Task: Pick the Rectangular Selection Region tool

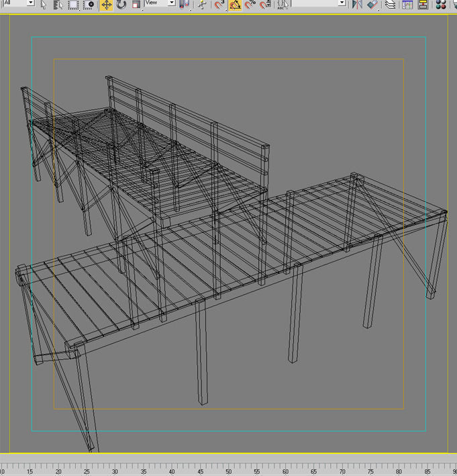Action: 73,5
